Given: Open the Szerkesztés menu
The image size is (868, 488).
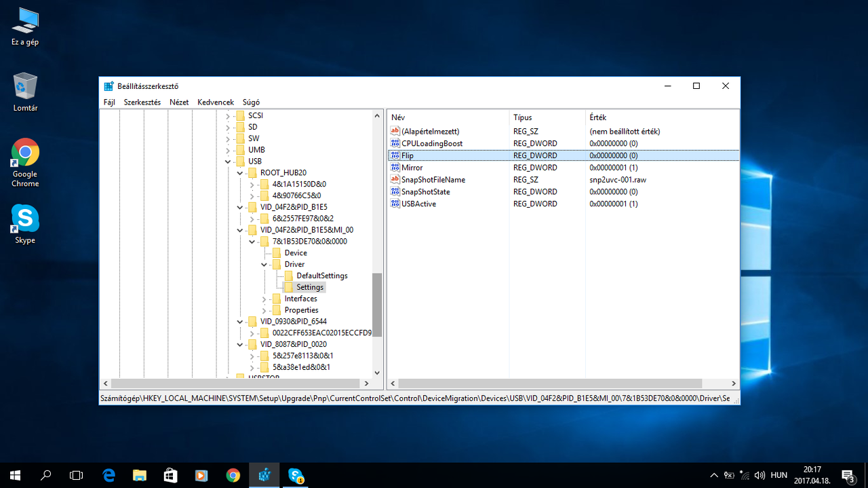Looking at the screenshot, I should click(142, 102).
